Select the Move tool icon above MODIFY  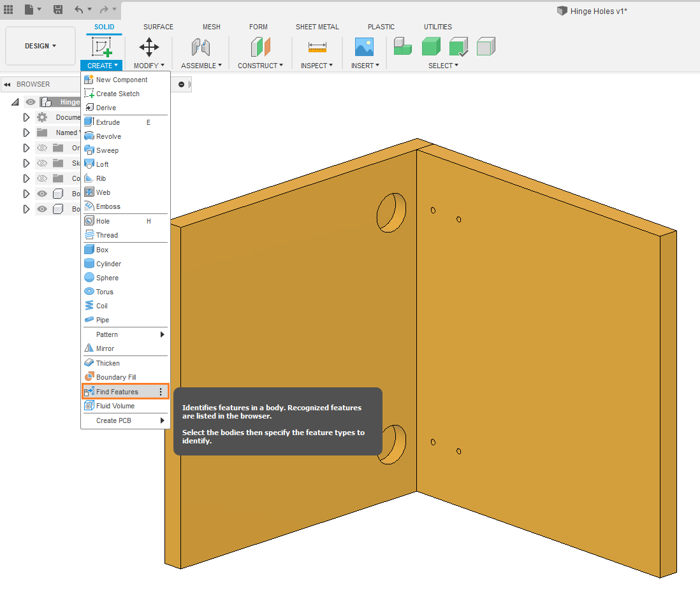click(149, 47)
